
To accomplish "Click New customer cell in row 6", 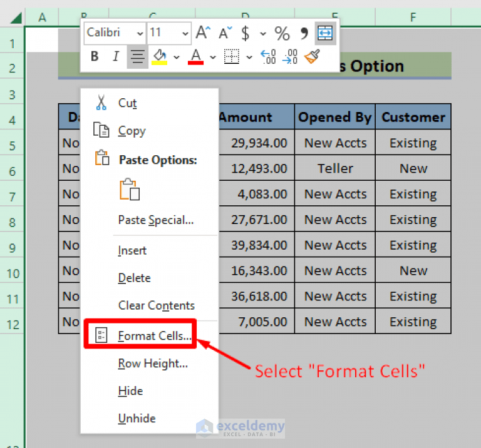I will [x=413, y=168].
